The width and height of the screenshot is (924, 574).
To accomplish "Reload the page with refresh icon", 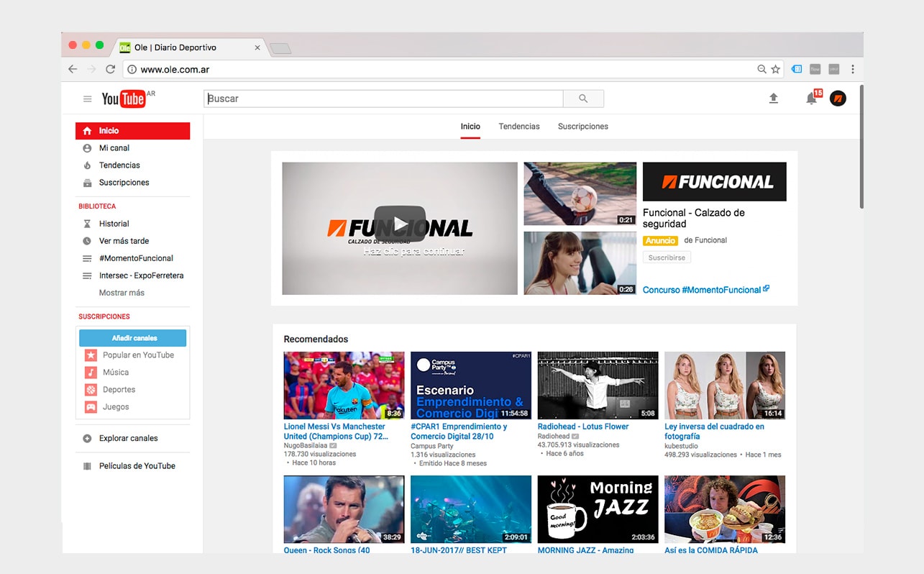I will [x=110, y=69].
